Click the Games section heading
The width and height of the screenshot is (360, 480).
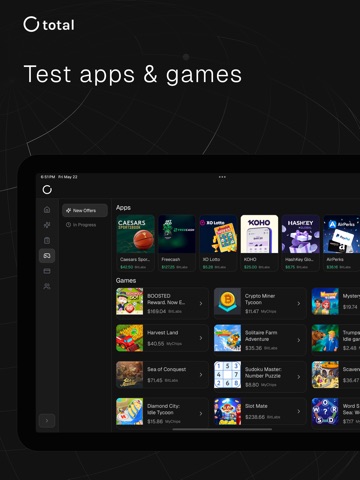tap(126, 280)
